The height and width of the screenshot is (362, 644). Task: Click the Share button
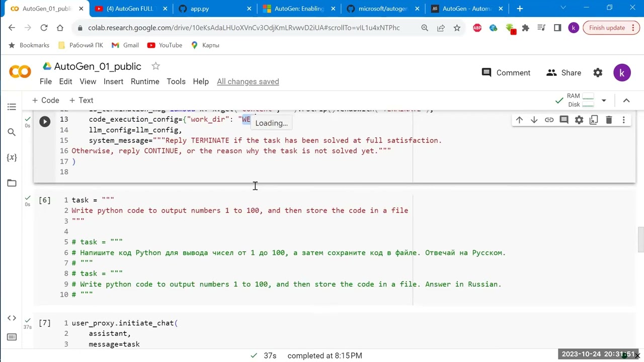[x=564, y=73]
